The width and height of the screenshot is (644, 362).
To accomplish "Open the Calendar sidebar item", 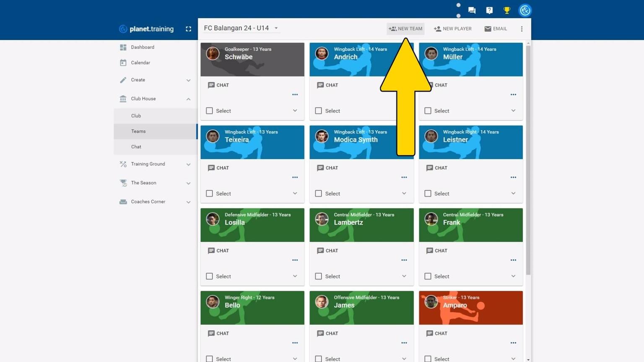I will pos(140,63).
